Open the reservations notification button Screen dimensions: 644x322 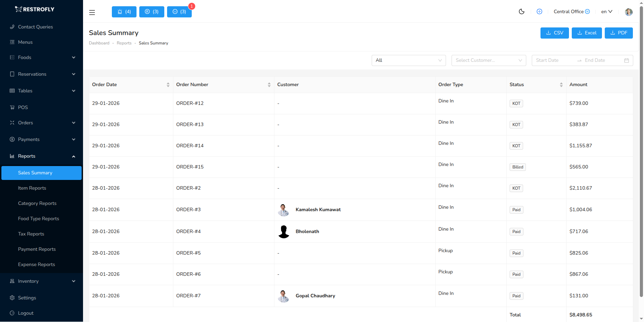click(x=151, y=11)
